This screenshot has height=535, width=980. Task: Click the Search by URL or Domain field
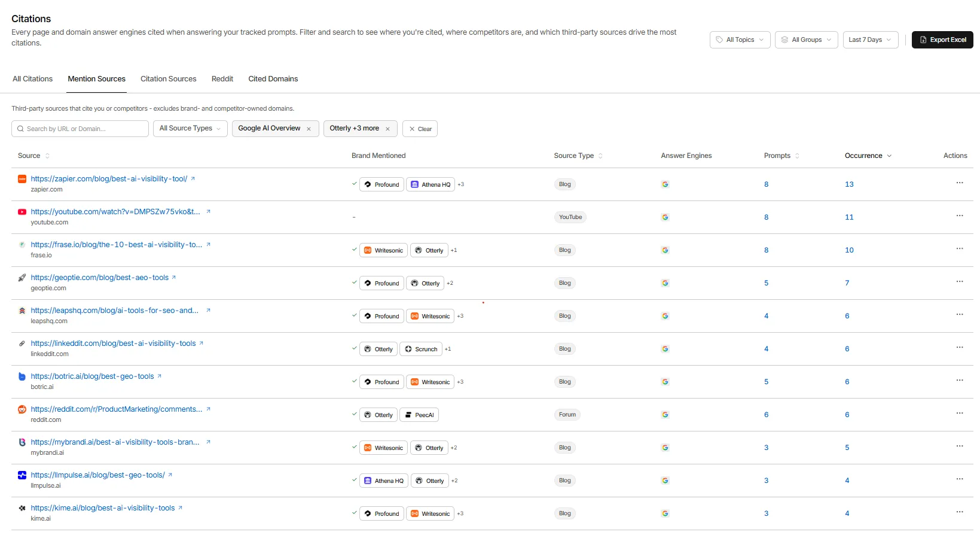click(x=80, y=129)
